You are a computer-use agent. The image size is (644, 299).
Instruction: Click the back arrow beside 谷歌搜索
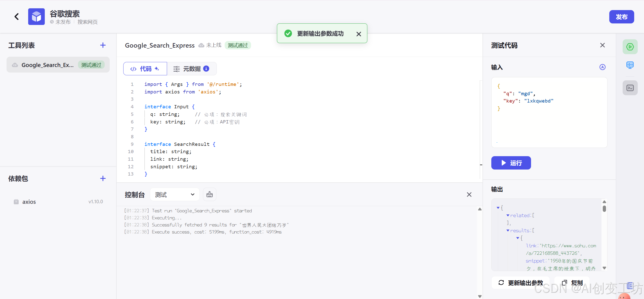click(17, 17)
